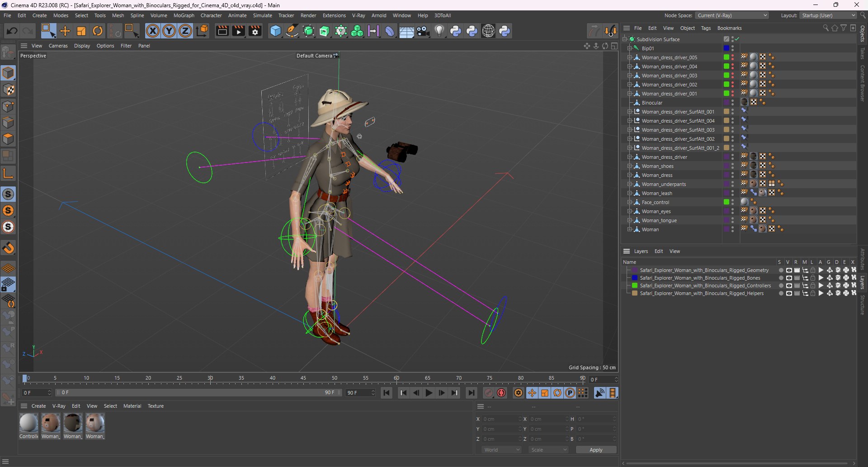This screenshot has height=467, width=868.
Task: Click the Spline Pen tool icon
Action: 292,31
